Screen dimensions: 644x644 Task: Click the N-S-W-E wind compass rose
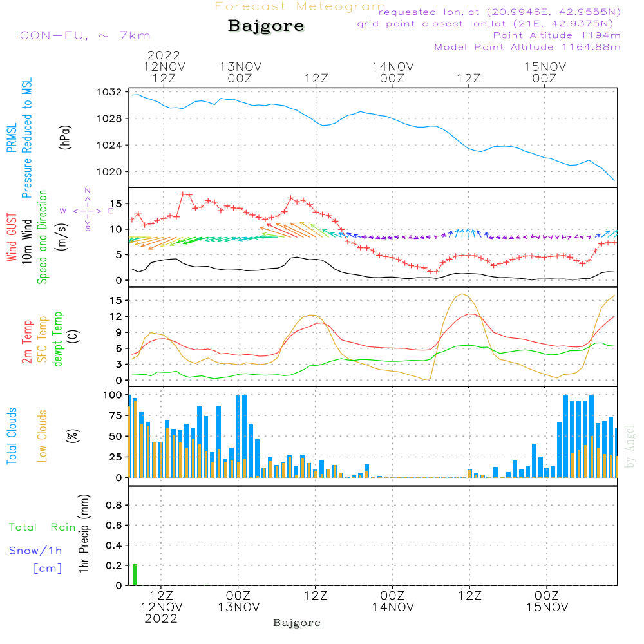click(88, 210)
